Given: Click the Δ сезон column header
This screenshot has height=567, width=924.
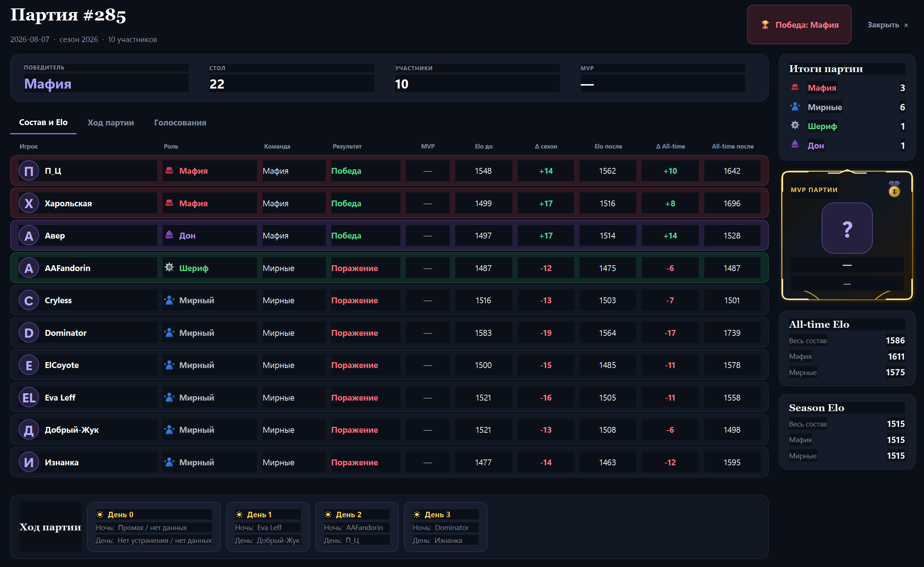Looking at the screenshot, I should click(546, 146).
